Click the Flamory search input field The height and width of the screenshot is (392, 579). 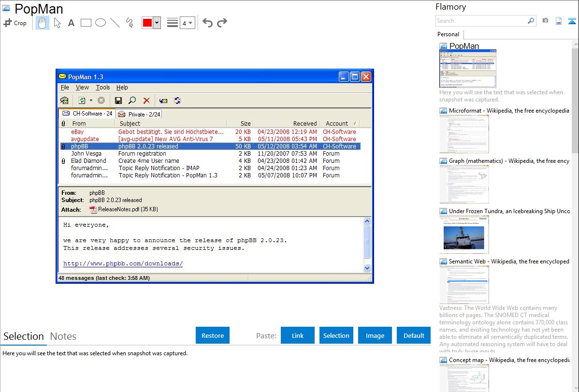[x=481, y=21]
